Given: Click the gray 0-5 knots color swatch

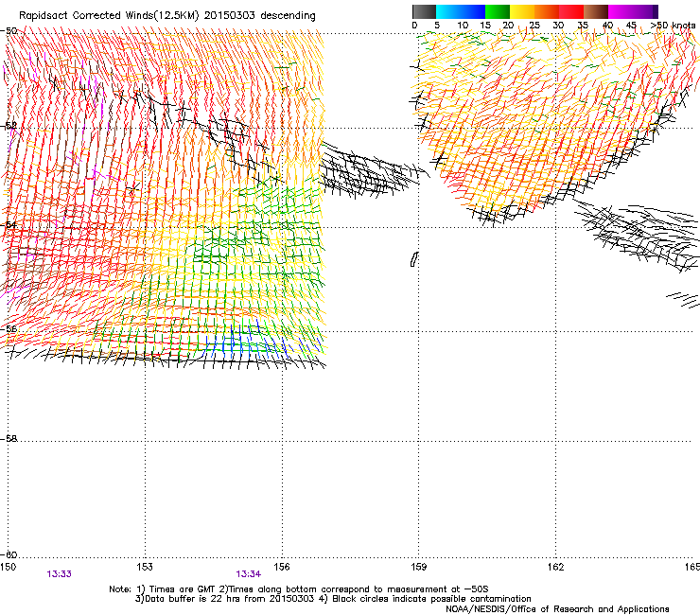Looking at the screenshot, I should (424, 11).
